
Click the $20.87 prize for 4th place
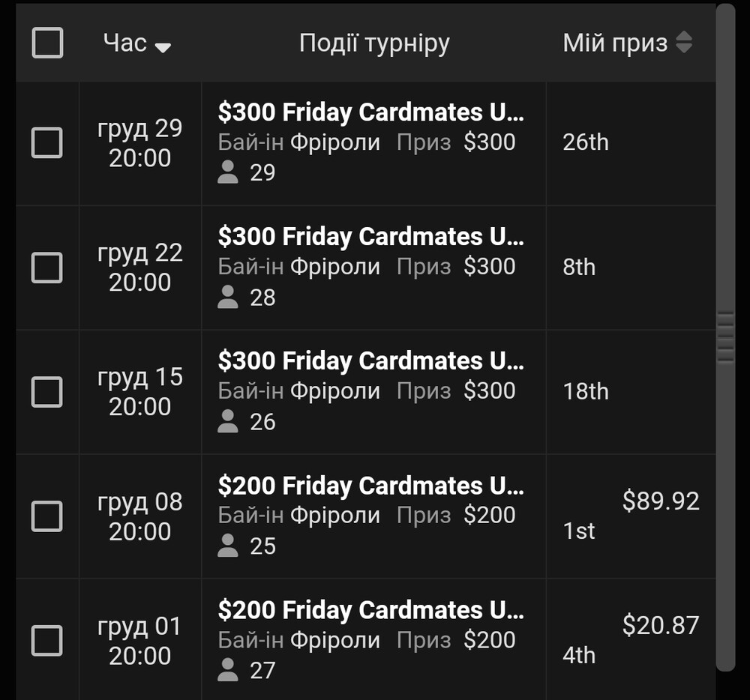click(661, 625)
